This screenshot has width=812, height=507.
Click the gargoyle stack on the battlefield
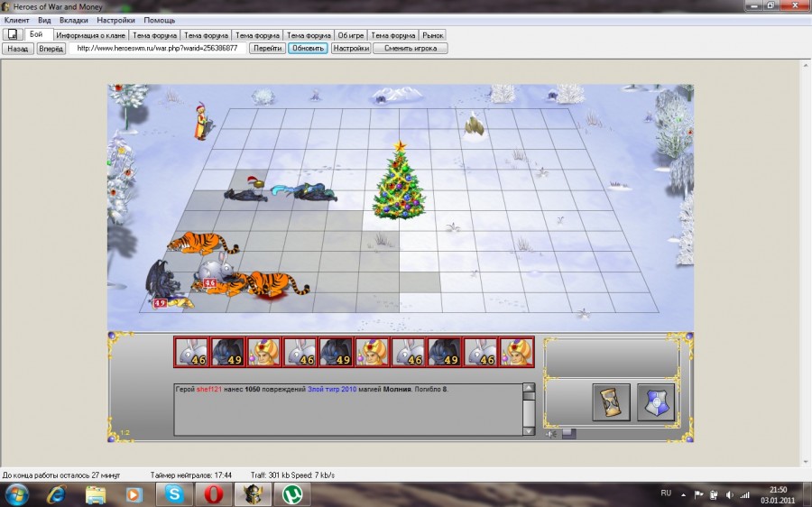click(x=162, y=282)
